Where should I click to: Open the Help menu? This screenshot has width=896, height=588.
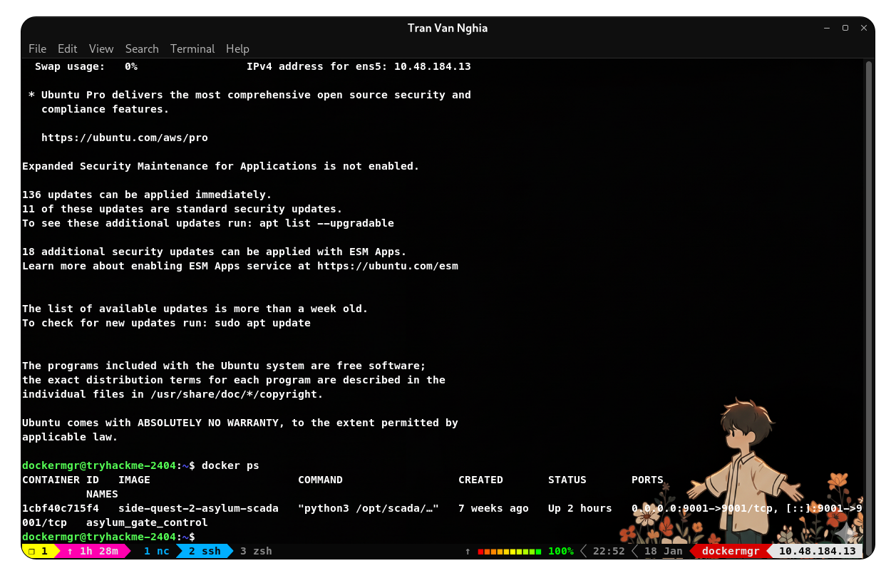[237, 48]
